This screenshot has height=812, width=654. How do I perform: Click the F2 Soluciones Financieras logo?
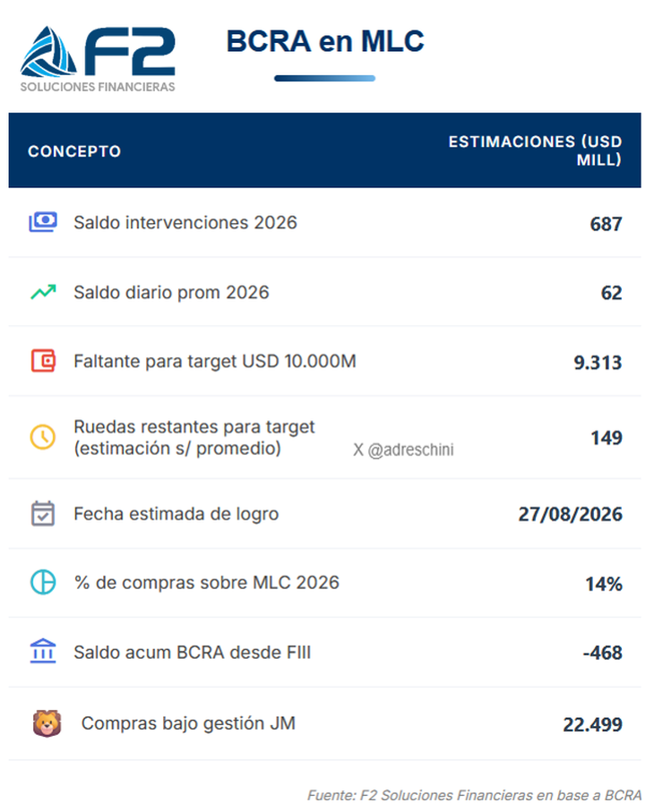tap(98, 57)
